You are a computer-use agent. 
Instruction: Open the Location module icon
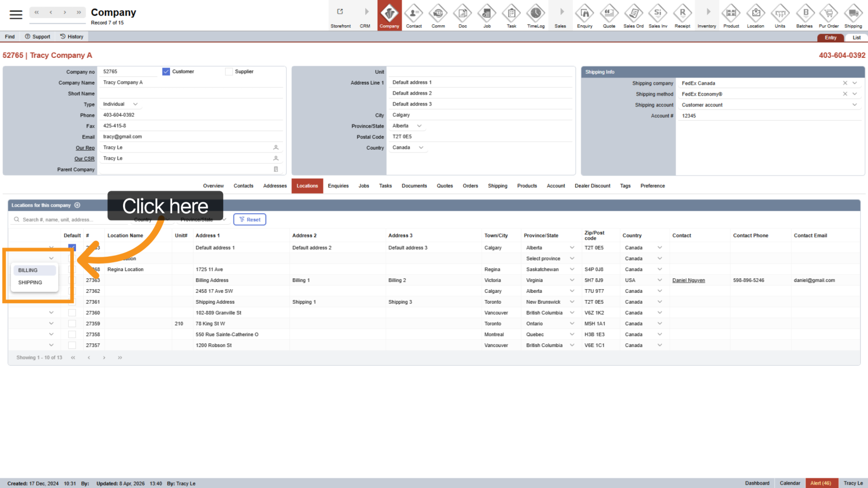[755, 15]
